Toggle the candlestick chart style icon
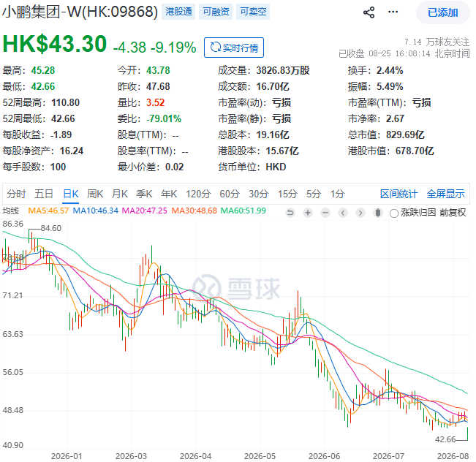Image resolution: width=476 pixels, height=462 pixels. click(378, 213)
